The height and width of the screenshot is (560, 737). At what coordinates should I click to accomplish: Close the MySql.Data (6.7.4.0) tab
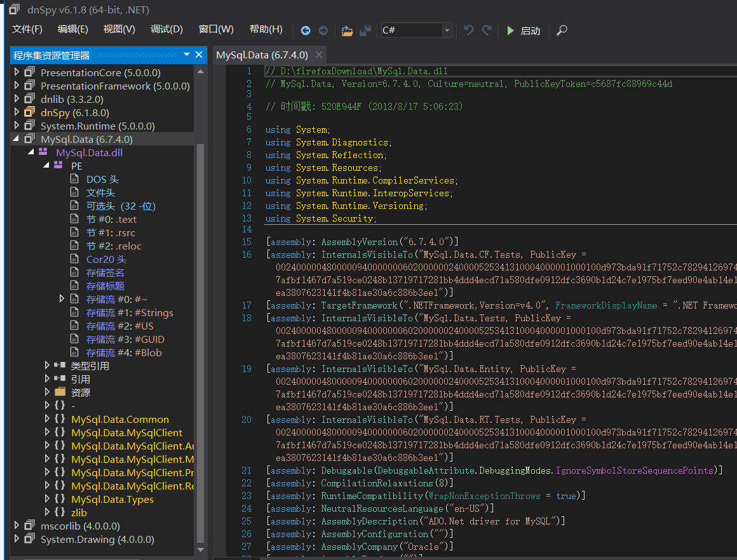pos(319,55)
